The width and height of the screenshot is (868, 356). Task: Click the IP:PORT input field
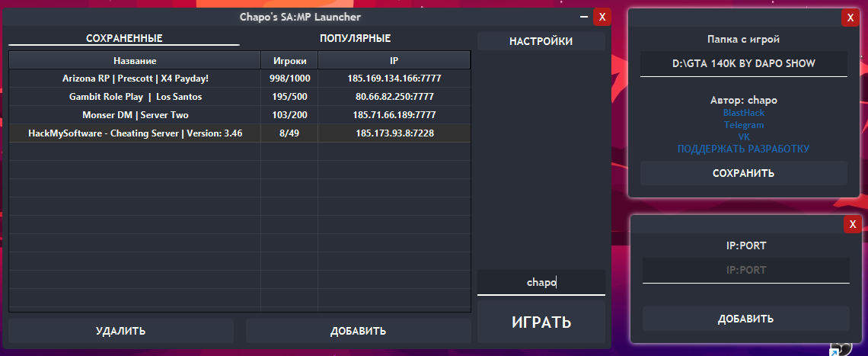coord(745,270)
